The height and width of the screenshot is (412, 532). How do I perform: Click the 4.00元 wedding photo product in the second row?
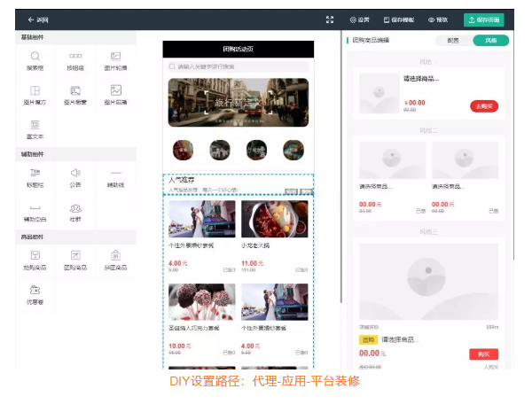(x=275, y=302)
